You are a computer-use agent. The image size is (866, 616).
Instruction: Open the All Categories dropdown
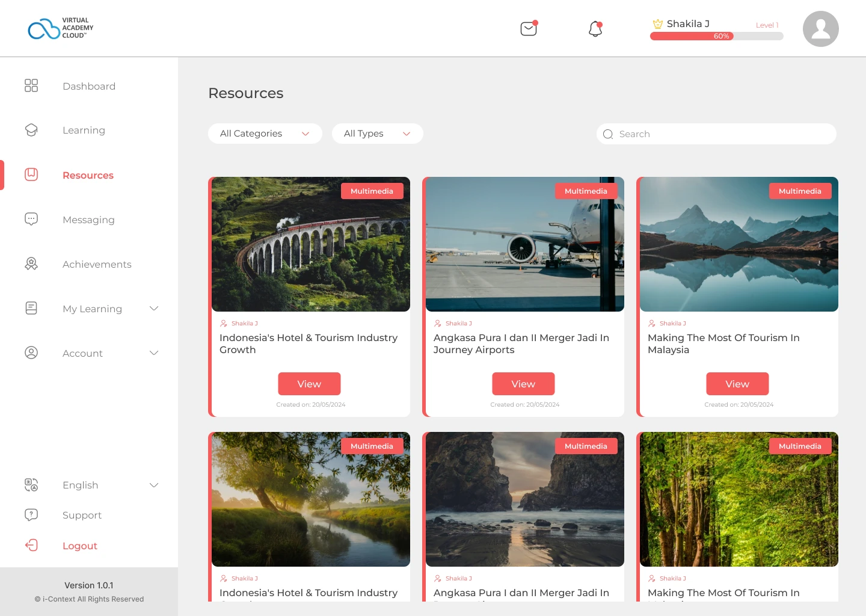pos(265,134)
